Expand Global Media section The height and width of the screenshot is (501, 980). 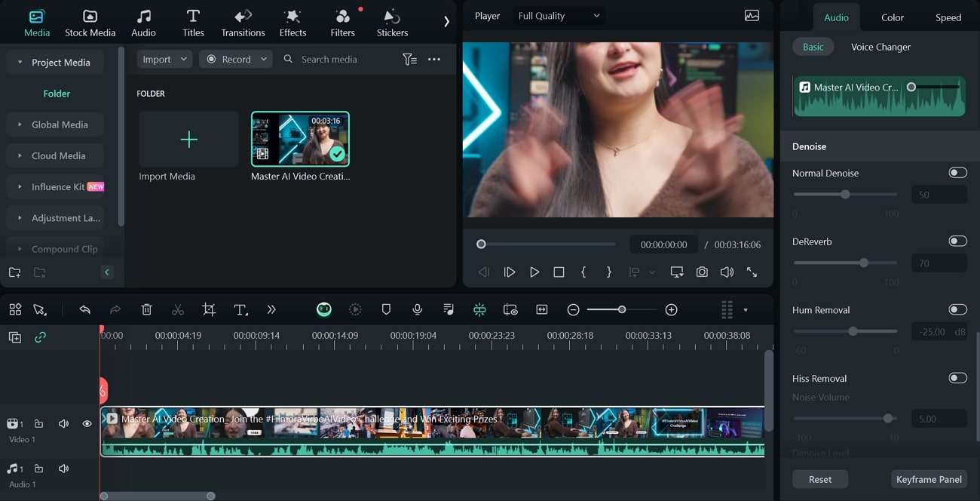click(x=20, y=124)
